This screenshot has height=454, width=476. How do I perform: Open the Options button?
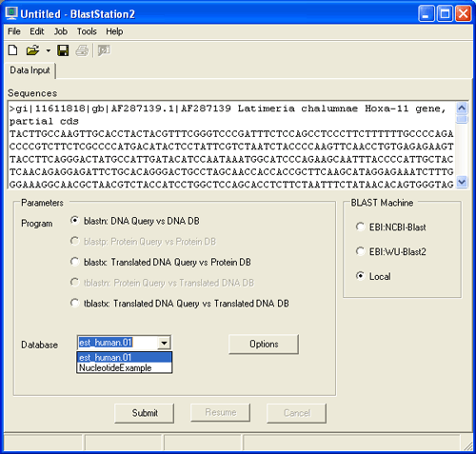(x=264, y=344)
